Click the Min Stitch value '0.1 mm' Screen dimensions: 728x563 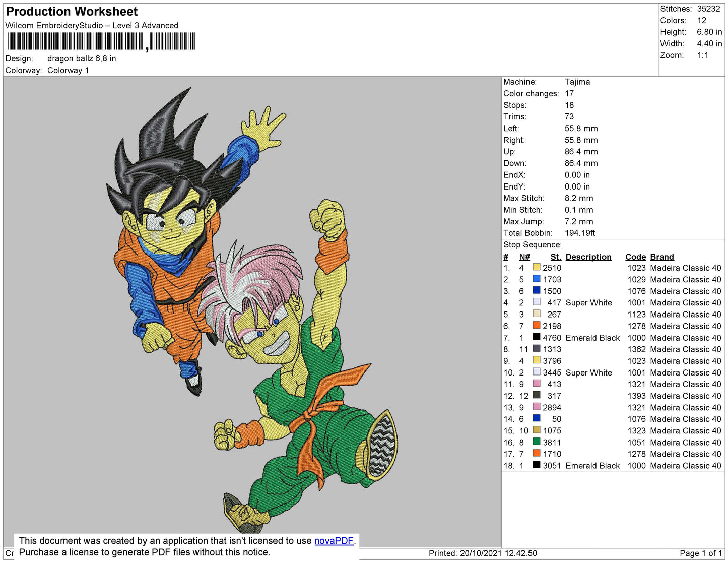pyautogui.click(x=579, y=210)
